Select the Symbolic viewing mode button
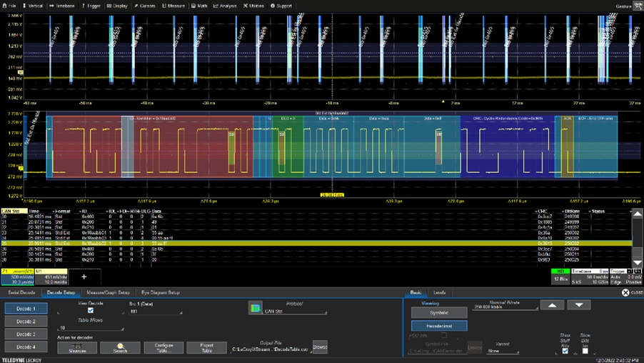 [438, 312]
